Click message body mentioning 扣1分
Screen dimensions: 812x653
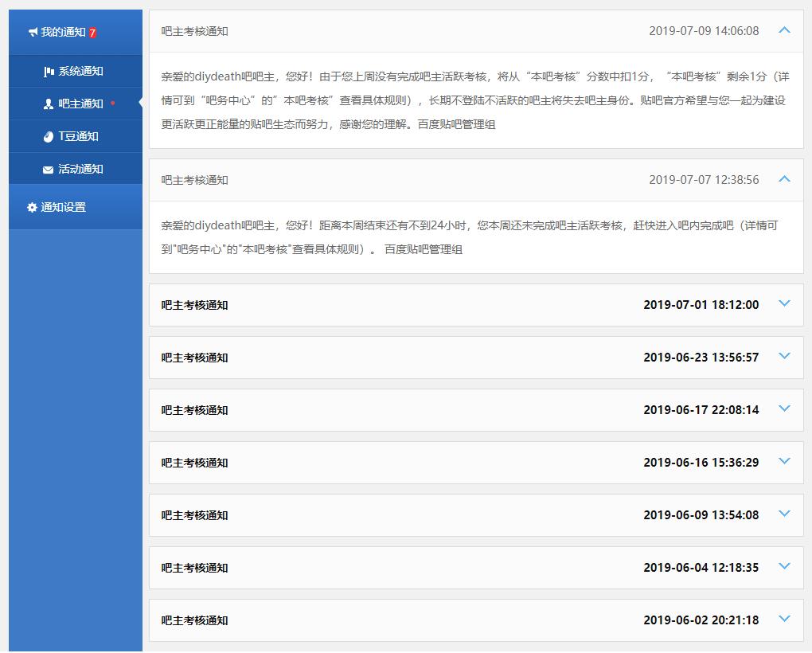click(475, 100)
